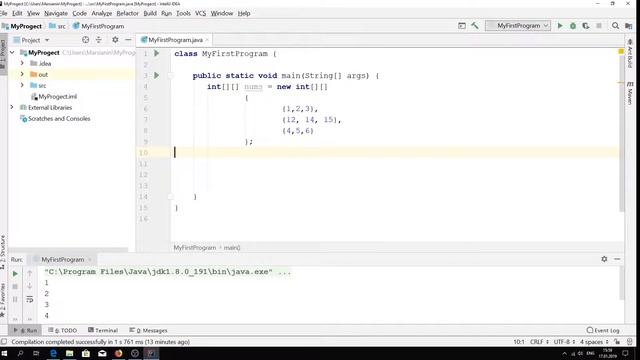Place cursor on line 10 in editor

pyautogui.click(x=394, y=153)
